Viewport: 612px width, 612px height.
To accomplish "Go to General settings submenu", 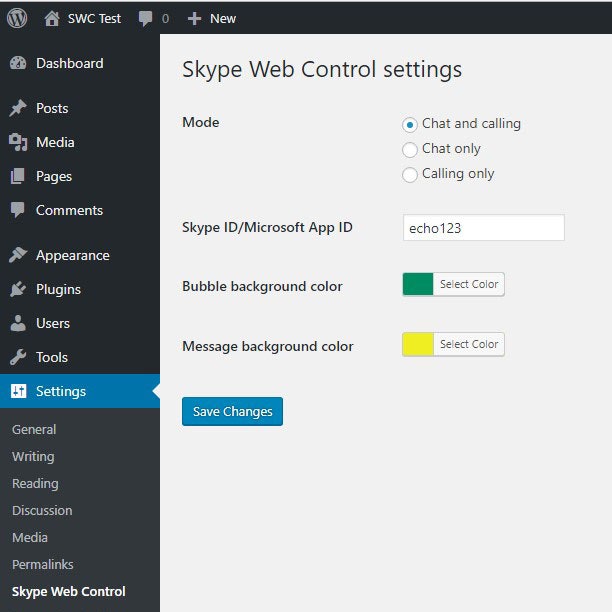I will [x=34, y=429].
